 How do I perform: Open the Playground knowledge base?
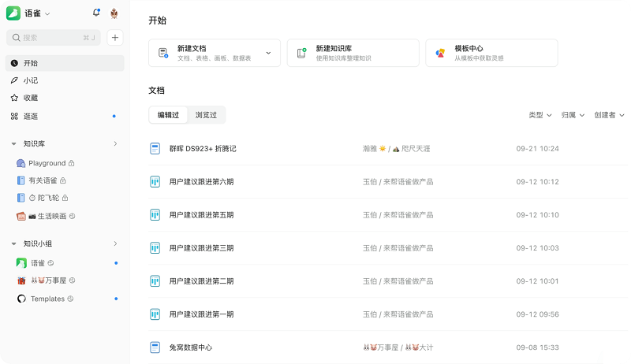(47, 163)
